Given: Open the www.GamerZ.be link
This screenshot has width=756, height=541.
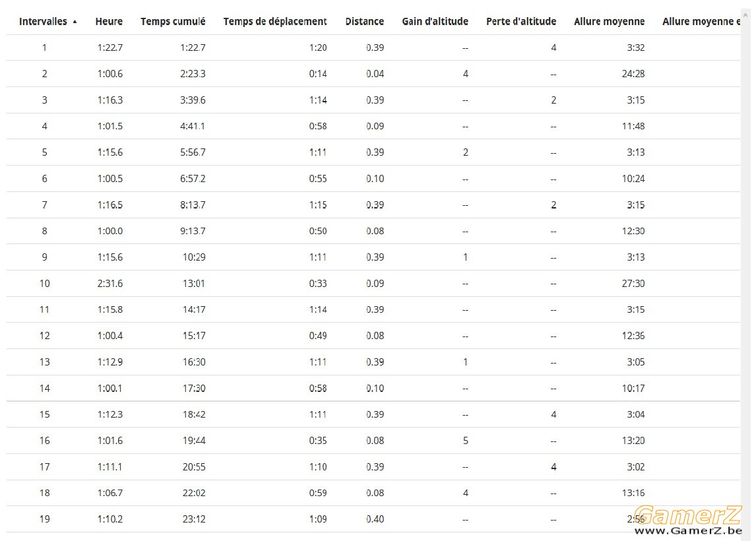Looking at the screenshot, I should click(x=688, y=531).
